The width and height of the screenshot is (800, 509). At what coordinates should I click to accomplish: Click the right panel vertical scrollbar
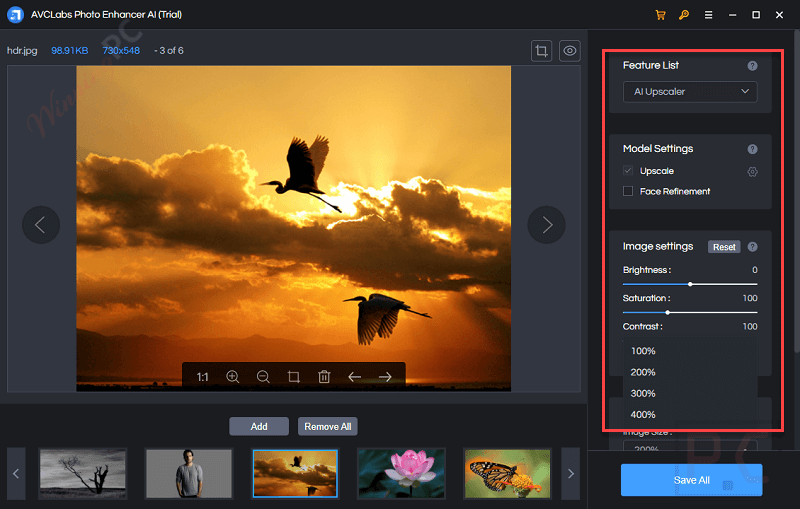click(796, 191)
